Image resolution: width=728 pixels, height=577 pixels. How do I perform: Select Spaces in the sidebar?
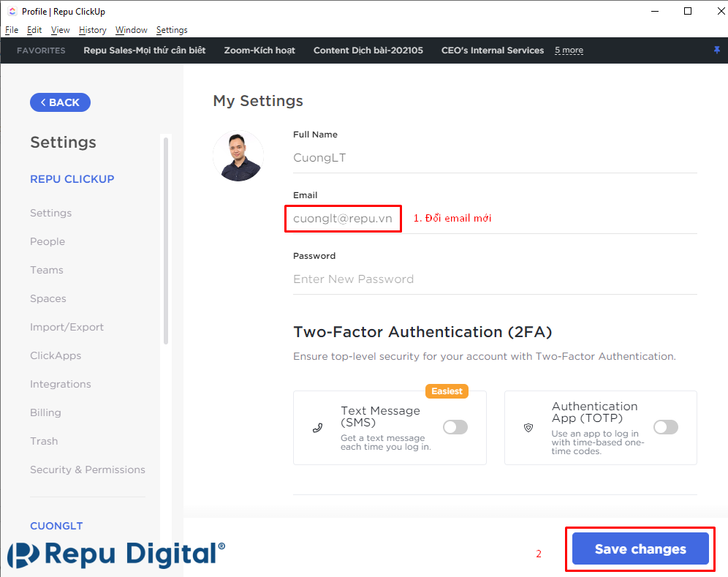(48, 298)
